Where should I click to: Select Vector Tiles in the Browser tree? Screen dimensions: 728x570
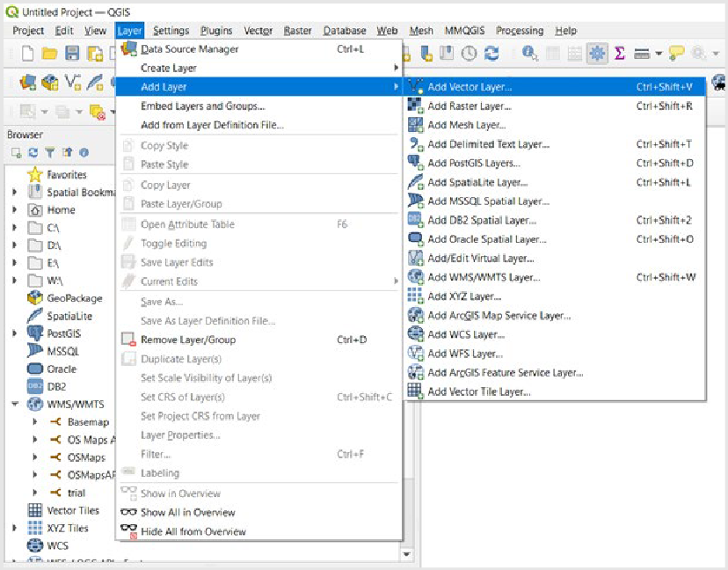click(x=73, y=510)
